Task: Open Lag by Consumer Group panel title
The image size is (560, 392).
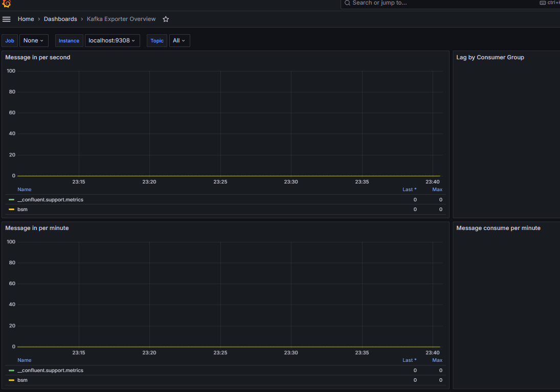Action: (x=490, y=57)
